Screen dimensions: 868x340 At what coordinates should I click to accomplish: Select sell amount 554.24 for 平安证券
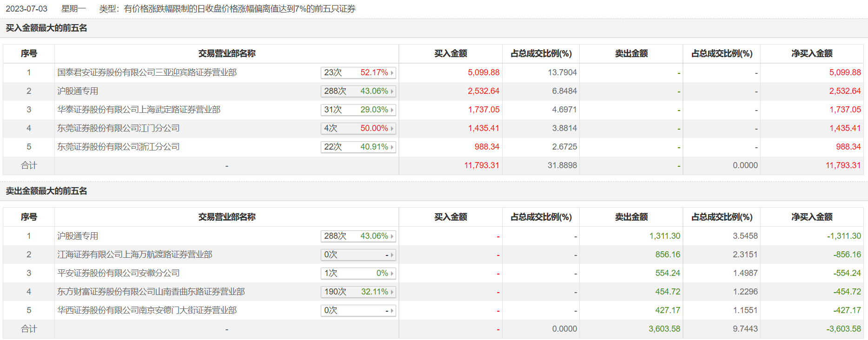click(x=668, y=273)
